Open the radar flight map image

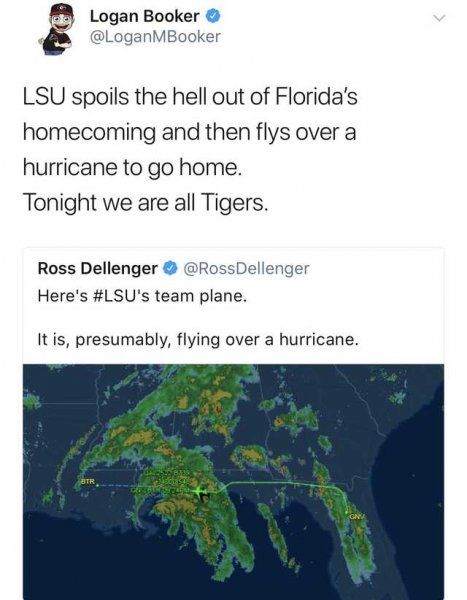pyautogui.click(x=234, y=482)
